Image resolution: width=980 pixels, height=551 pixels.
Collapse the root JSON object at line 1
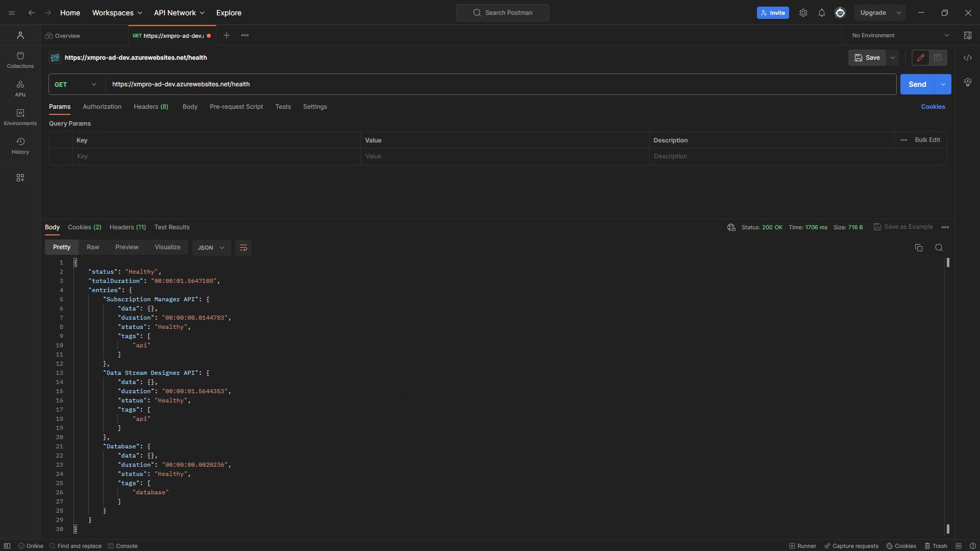click(x=75, y=262)
